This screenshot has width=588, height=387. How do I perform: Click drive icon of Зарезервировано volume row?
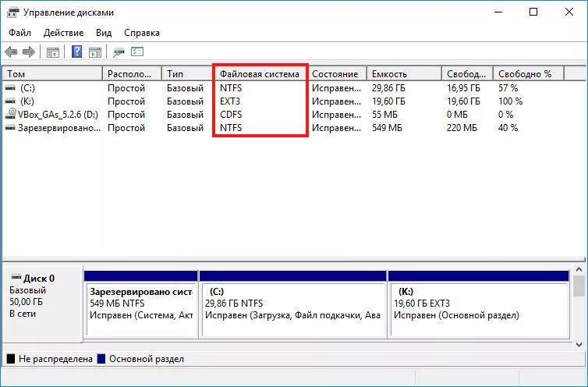10,128
